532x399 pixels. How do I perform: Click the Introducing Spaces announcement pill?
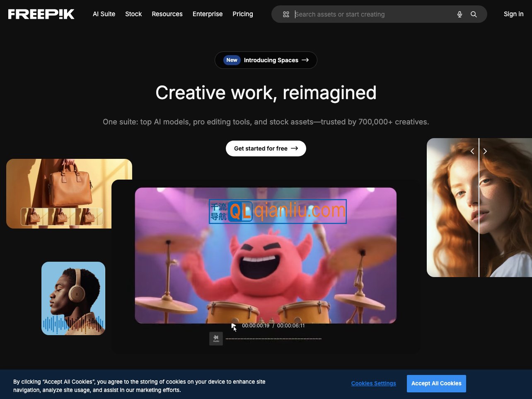266,60
